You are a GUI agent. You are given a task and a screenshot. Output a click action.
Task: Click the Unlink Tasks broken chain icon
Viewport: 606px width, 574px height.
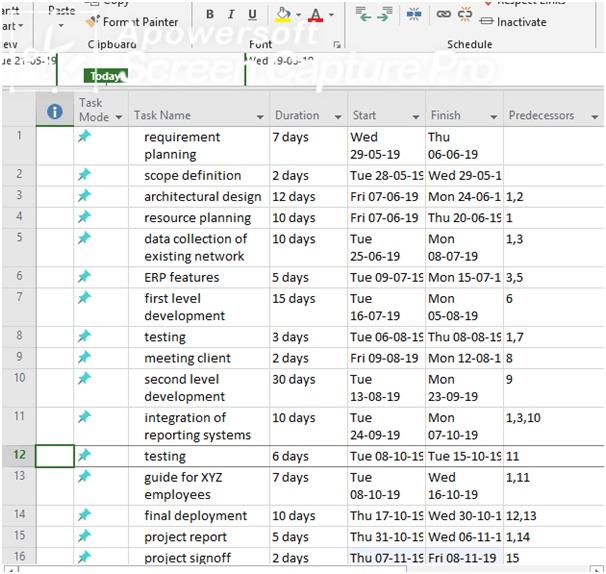tap(465, 15)
